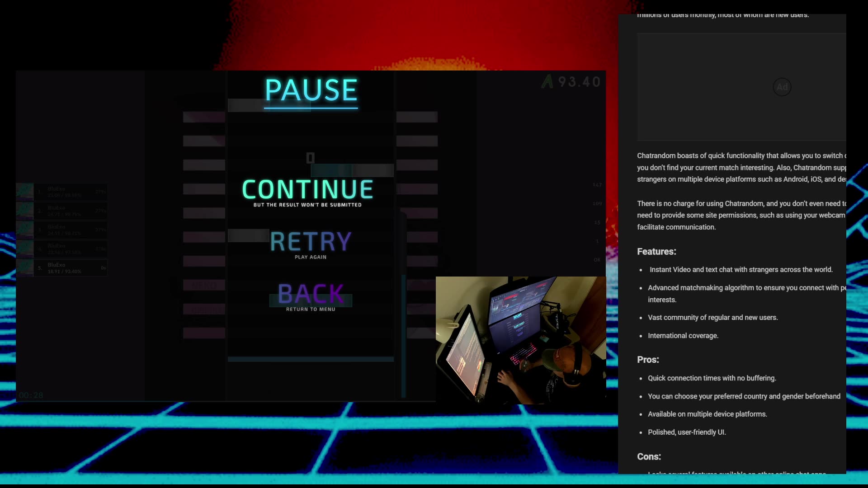The height and width of the screenshot is (488, 868).
Task: Click the fifth leaderboard entry avatar
Action: pyautogui.click(x=25, y=268)
